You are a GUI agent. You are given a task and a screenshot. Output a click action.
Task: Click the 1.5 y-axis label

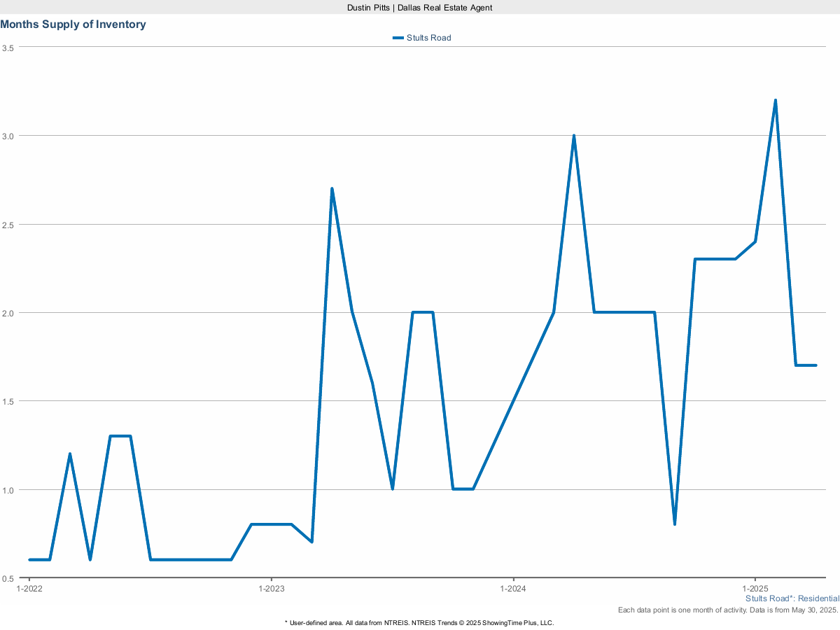8,401
